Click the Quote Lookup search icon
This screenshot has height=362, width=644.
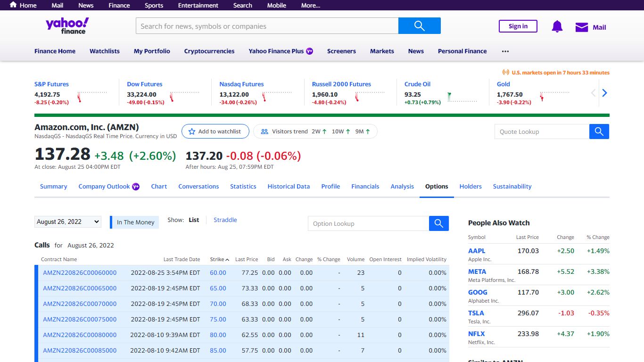(599, 132)
